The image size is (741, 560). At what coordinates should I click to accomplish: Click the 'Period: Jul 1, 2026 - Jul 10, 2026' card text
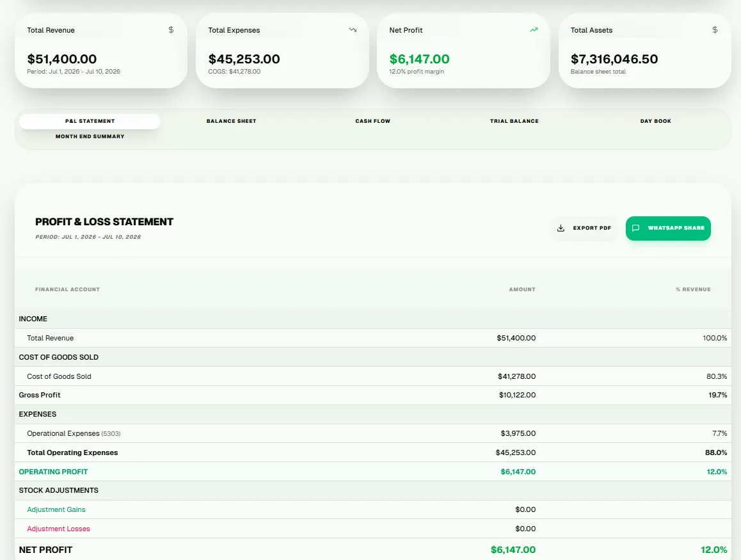tap(73, 71)
